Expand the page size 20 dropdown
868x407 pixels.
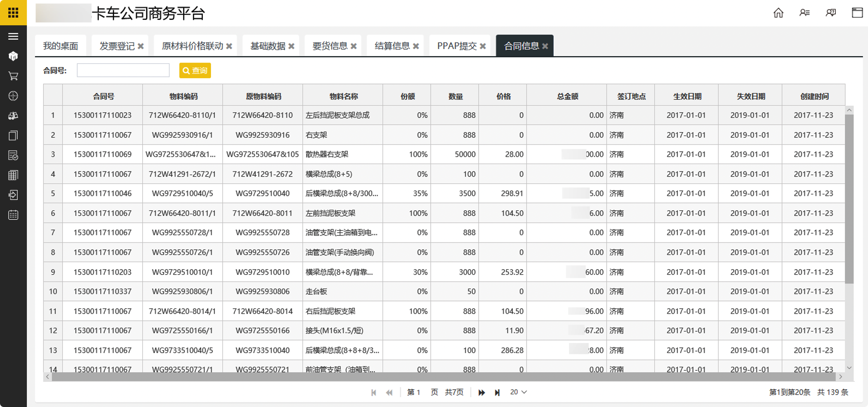(519, 392)
